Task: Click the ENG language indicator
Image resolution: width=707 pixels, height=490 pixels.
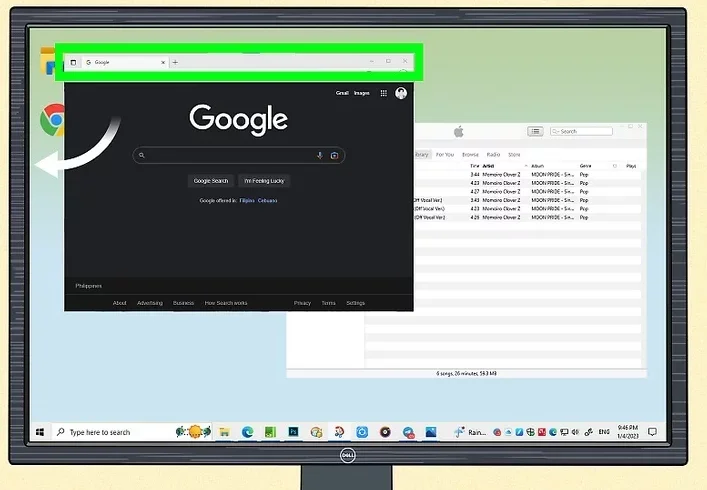Action: pyautogui.click(x=604, y=432)
